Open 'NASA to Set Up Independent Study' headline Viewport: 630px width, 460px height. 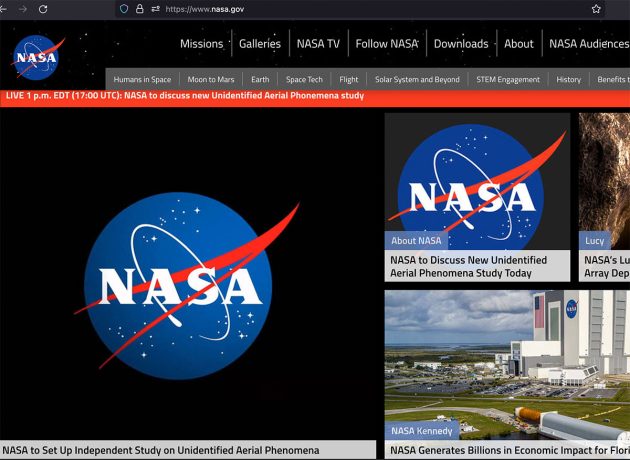coord(161,450)
